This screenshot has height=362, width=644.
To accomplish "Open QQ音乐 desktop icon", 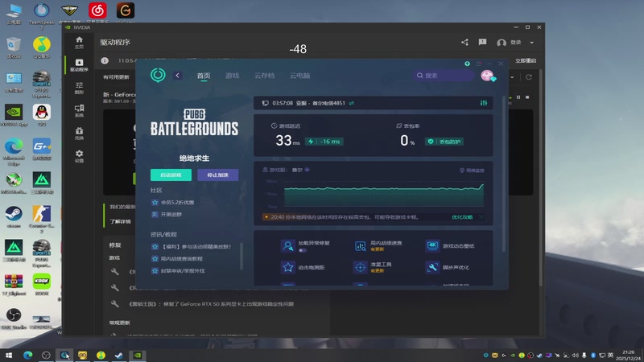I will tap(42, 47).
